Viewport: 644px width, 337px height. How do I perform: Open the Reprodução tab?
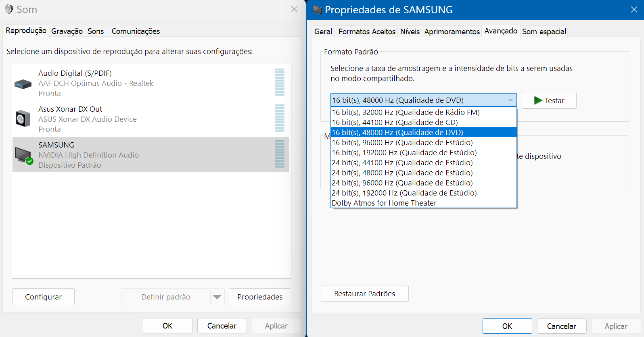26,31
